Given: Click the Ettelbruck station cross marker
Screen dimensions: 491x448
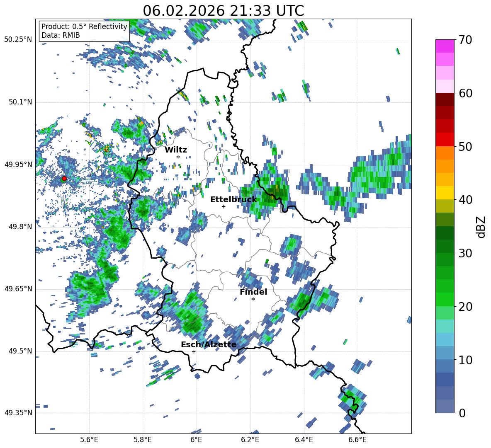Looking at the screenshot, I should pyautogui.click(x=224, y=206).
